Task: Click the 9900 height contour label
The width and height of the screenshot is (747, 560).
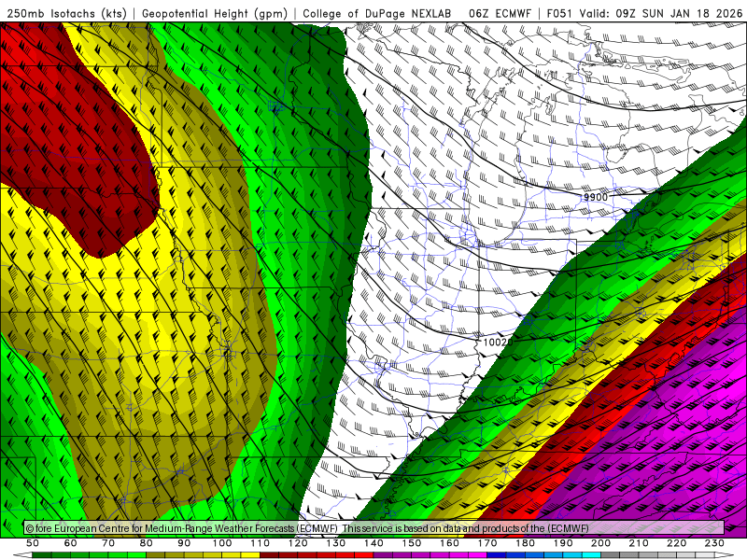Action: pyautogui.click(x=596, y=197)
